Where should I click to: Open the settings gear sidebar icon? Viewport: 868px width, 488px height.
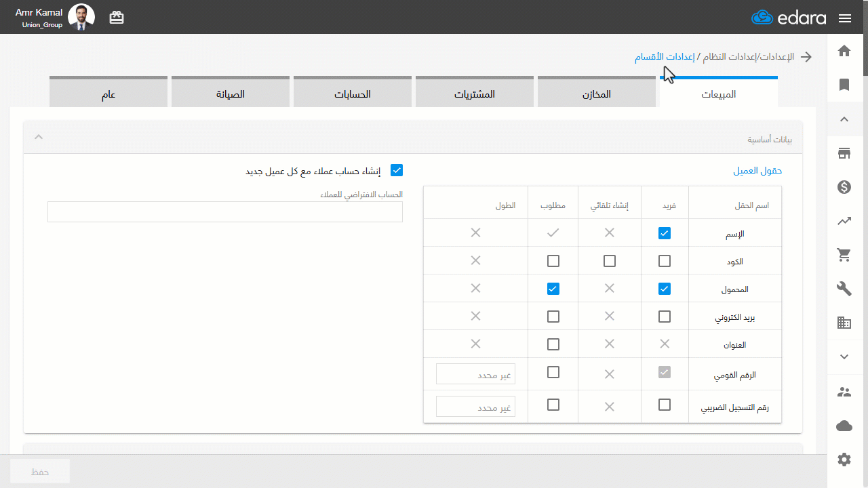click(x=844, y=460)
